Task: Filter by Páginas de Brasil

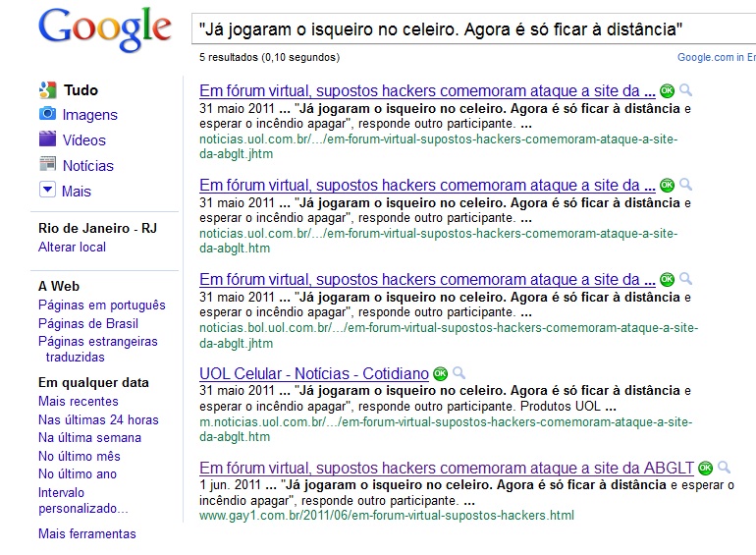Action: pos(88,323)
